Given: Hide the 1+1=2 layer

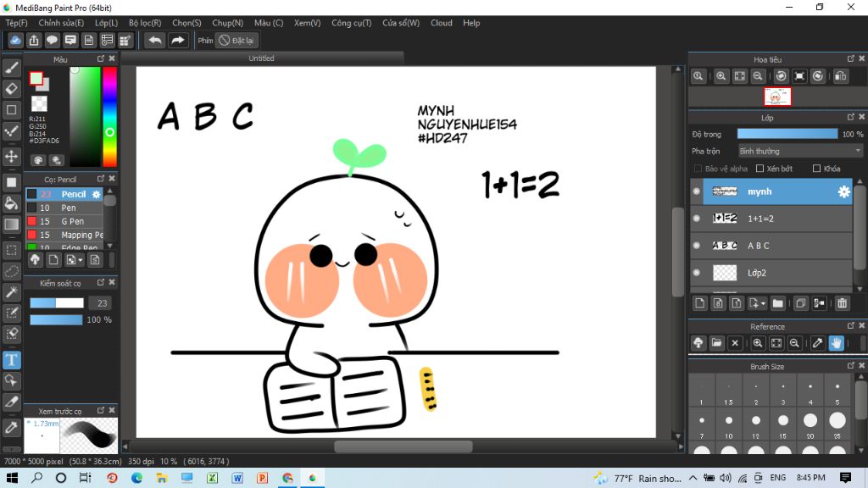Looking at the screenshot, I should (697, 219).
